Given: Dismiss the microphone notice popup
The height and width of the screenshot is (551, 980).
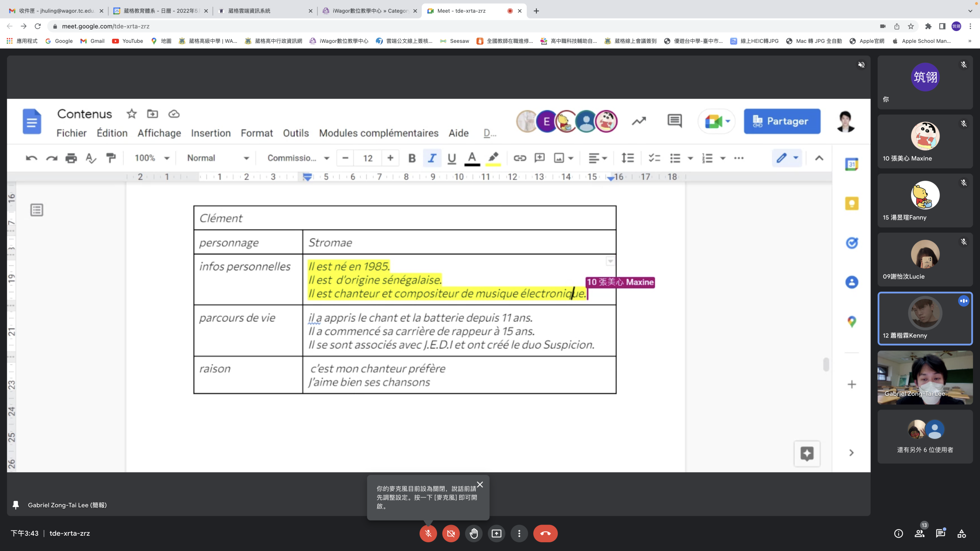Looking at the screenshot, I should pyautogui.click(x=480, y=484).
